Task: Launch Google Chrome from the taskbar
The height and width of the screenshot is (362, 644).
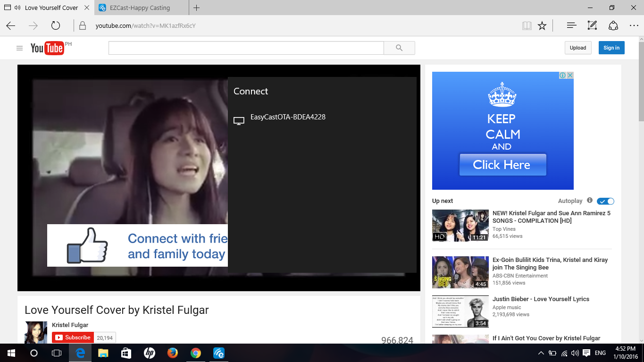Action: tap(195, 353)
